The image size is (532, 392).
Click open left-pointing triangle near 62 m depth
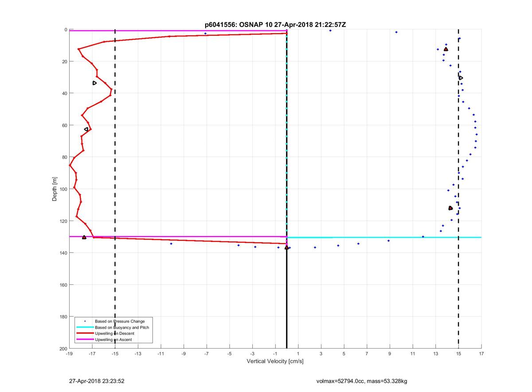86,129
